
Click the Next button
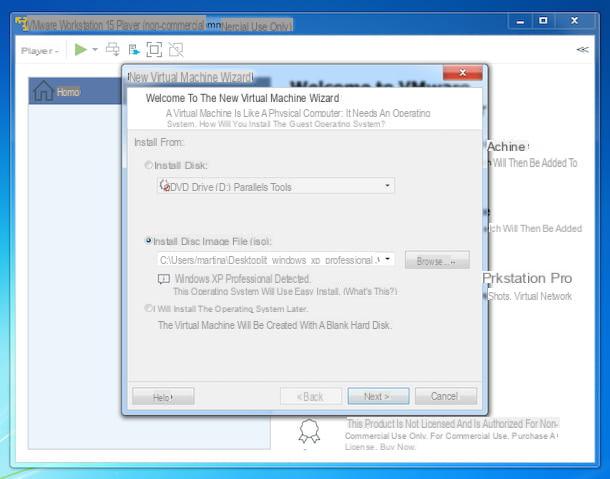(378, 396)
